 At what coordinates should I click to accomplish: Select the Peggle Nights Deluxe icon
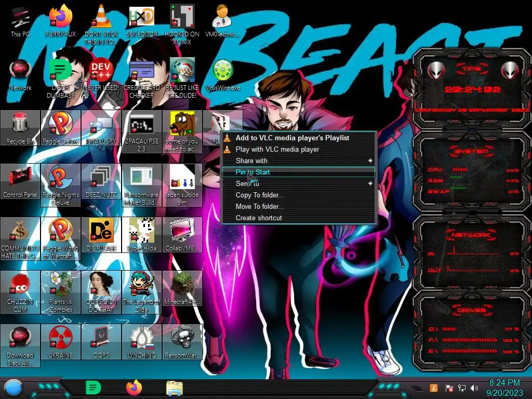click(60, 185)
